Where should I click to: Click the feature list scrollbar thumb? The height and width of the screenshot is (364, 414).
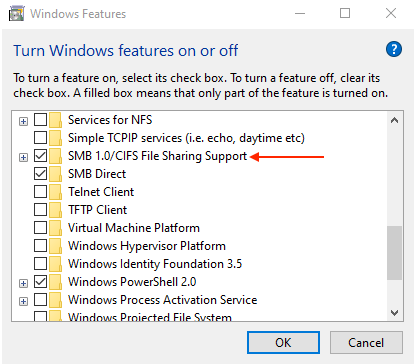[394, 253]
